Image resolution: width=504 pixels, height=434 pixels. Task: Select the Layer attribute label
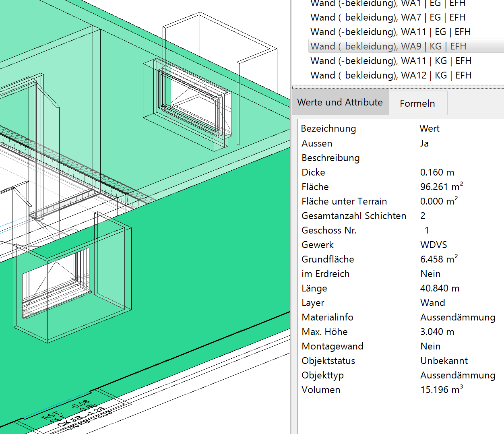click(313, 303)
